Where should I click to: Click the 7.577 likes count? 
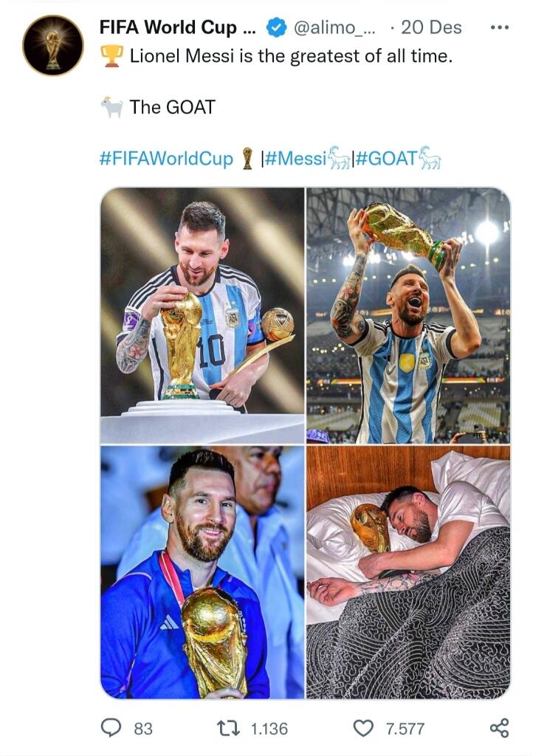(x=405, y=729)
